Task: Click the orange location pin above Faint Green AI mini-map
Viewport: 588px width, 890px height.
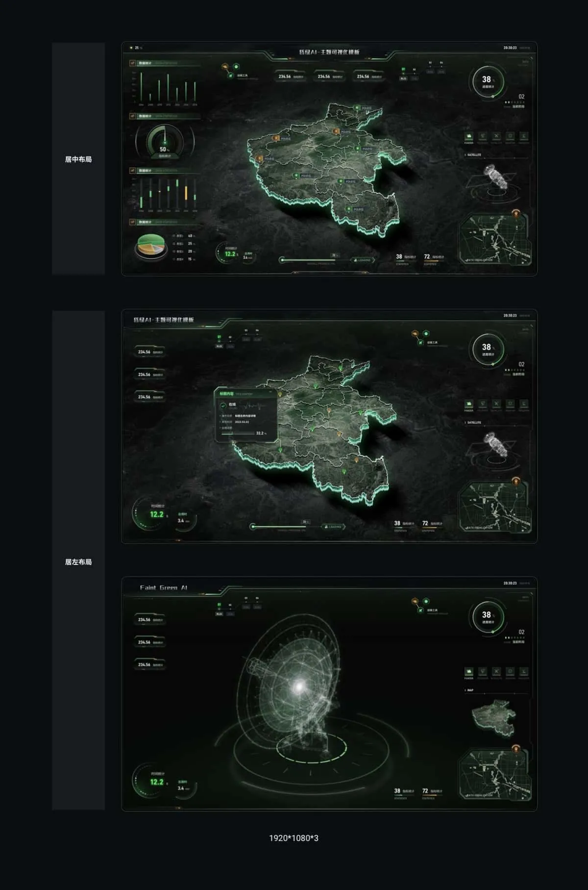Action: pos(515,749)
